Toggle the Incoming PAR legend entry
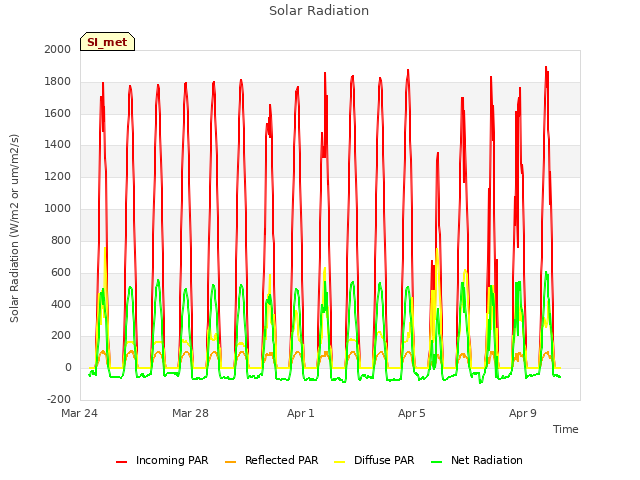Viewport: 640px width, 480px height. [x=162, y=460]
